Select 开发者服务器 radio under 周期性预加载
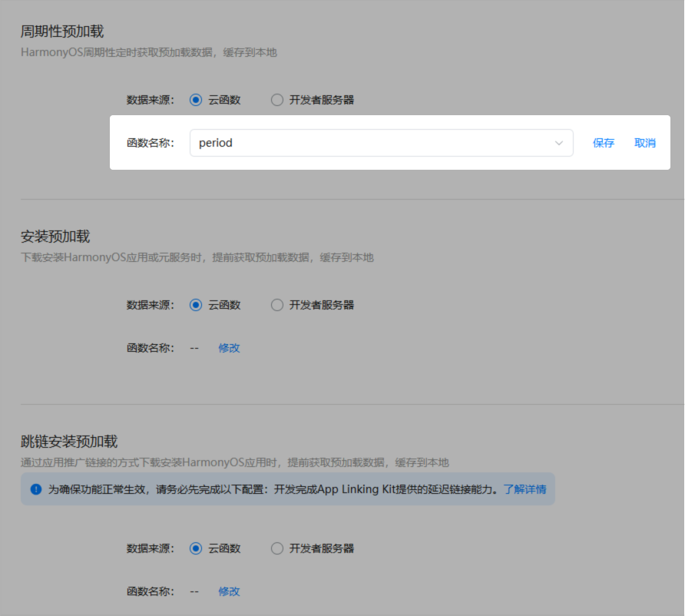 [277, 100]
